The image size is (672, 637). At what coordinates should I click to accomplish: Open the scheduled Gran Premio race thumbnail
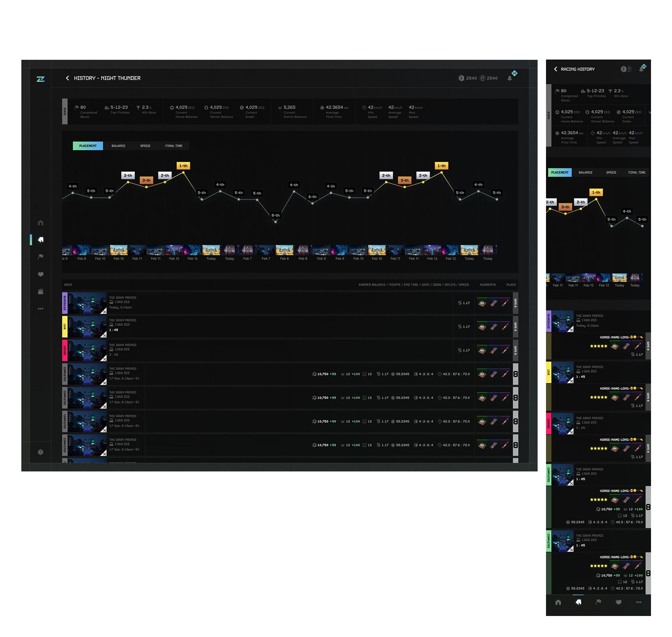pyautogui.click(x=87, y=303)
